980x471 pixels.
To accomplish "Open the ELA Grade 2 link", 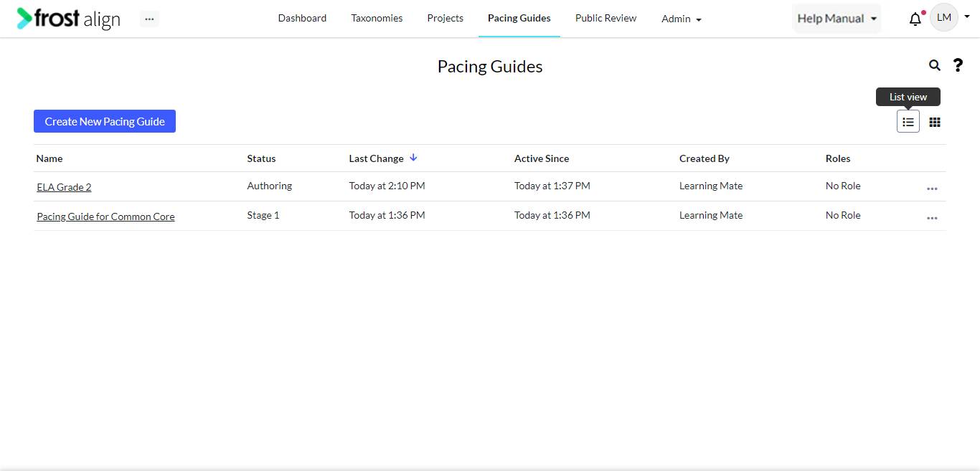I will [x=64, y=187].
